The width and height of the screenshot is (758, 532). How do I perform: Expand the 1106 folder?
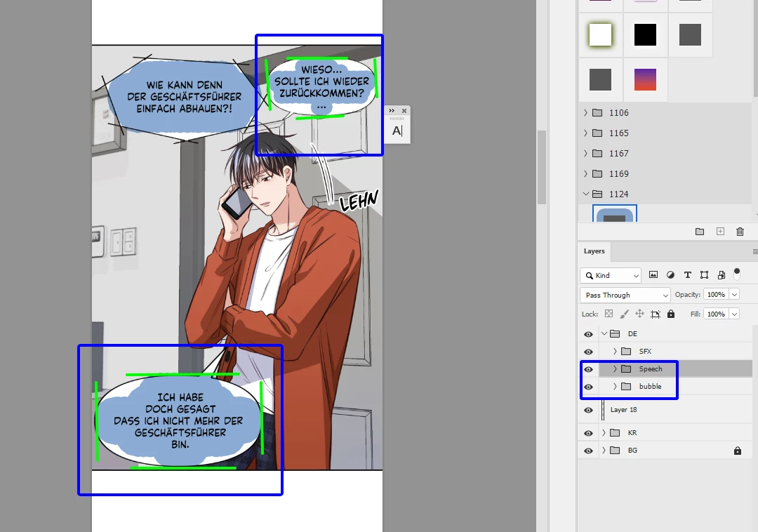(585, 112)
